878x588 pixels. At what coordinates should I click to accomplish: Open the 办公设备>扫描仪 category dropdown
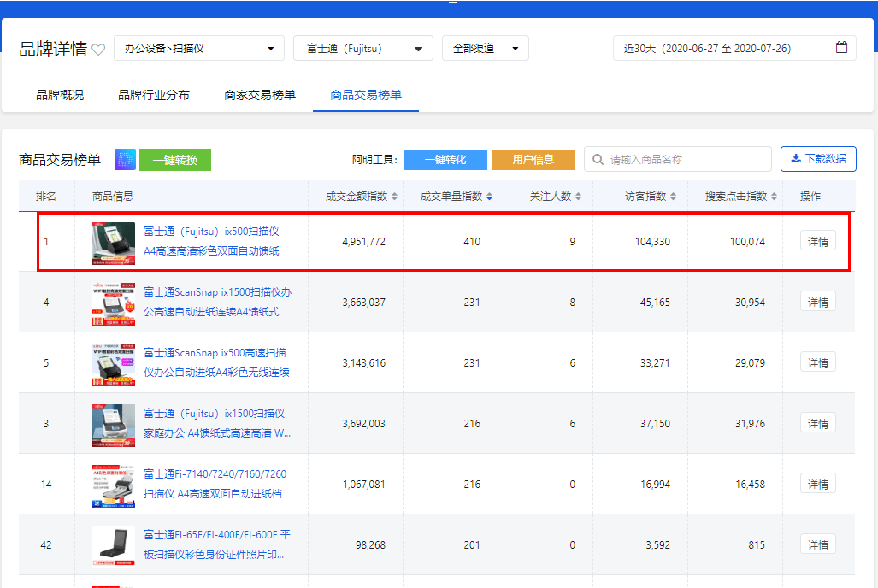pos(199,48)
